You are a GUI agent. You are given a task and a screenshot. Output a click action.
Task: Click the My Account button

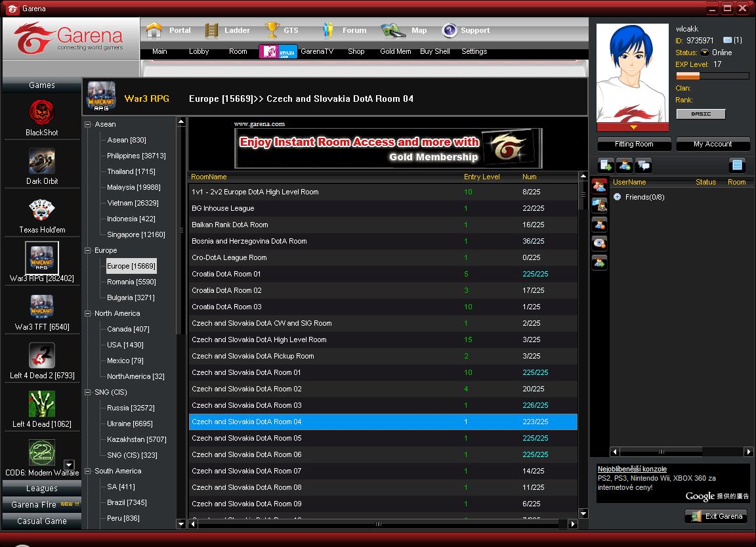[713, 144]
